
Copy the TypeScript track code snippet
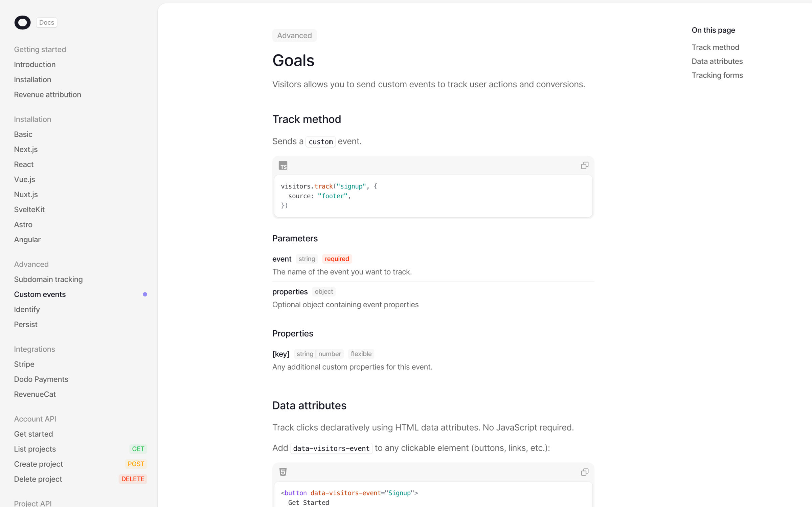584,166
